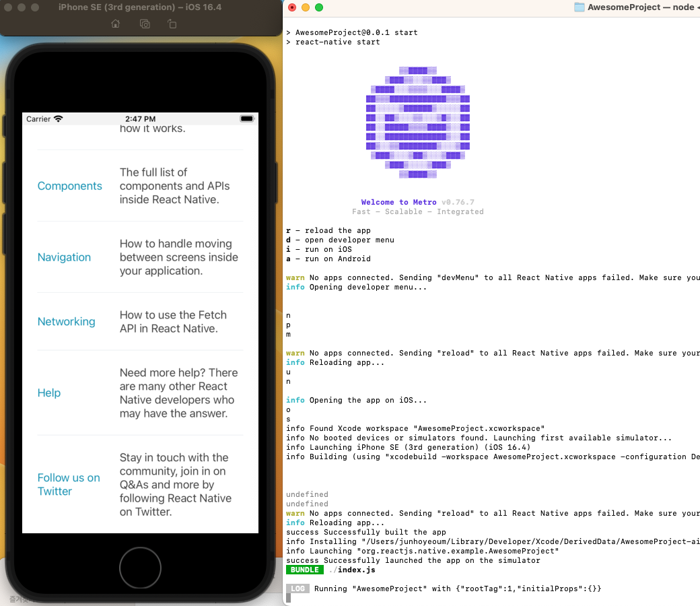Click 'Stay in touch with the community' text
The image size is (700, 606).
click(175, 485)
